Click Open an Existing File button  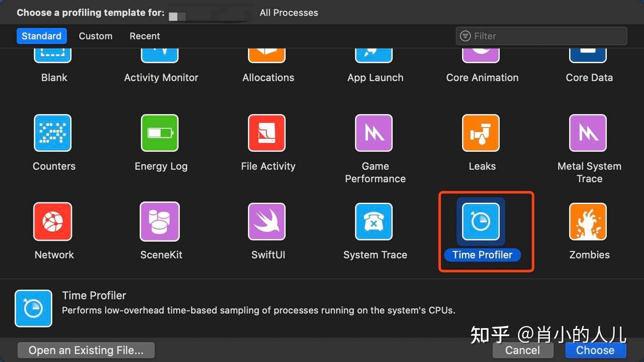(x=86, y=350)
